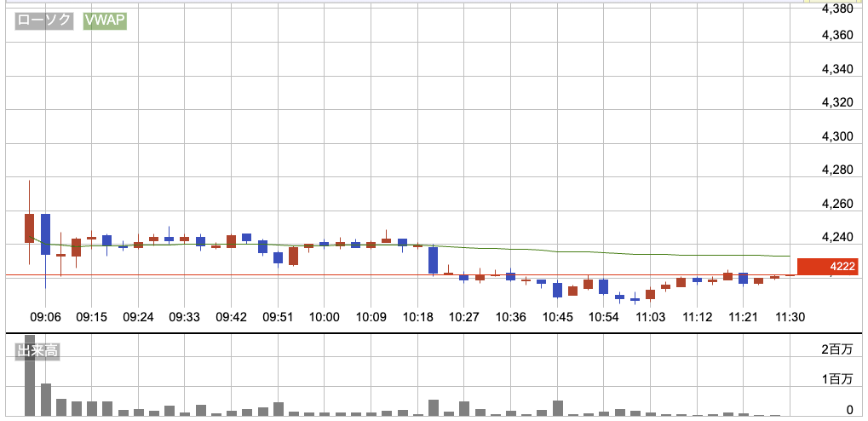Select the 11:30 time axis label

(791, 317)
